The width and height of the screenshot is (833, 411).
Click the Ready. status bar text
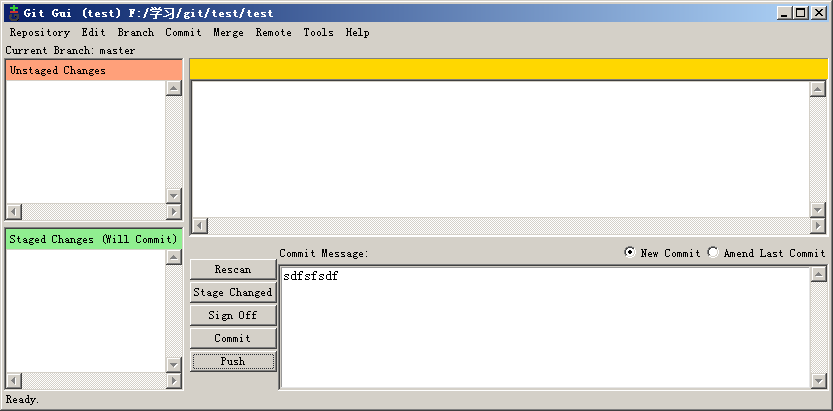pyautogui.click(x=22, y=399)
